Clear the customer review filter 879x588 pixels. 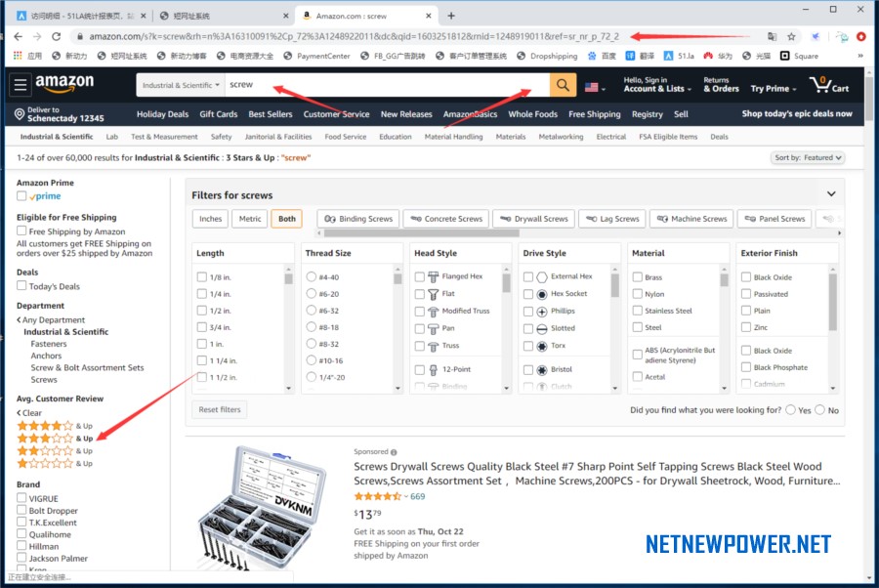click(x=29, y=413)
